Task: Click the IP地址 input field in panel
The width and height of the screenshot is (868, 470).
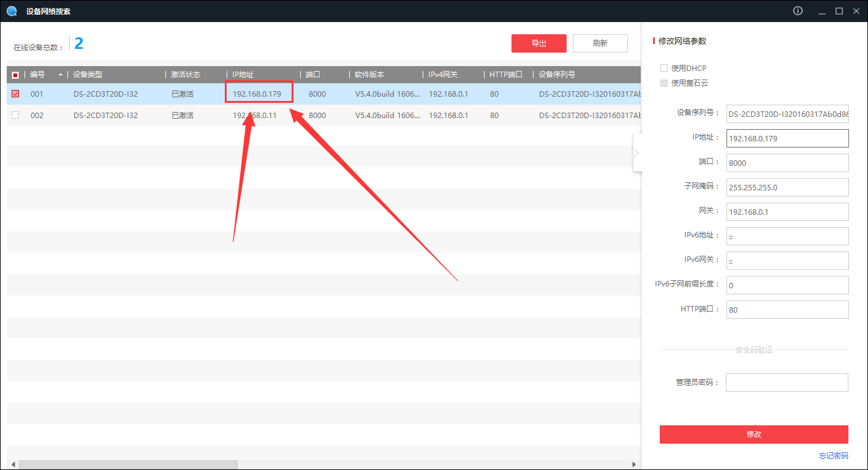Action: 788,138
